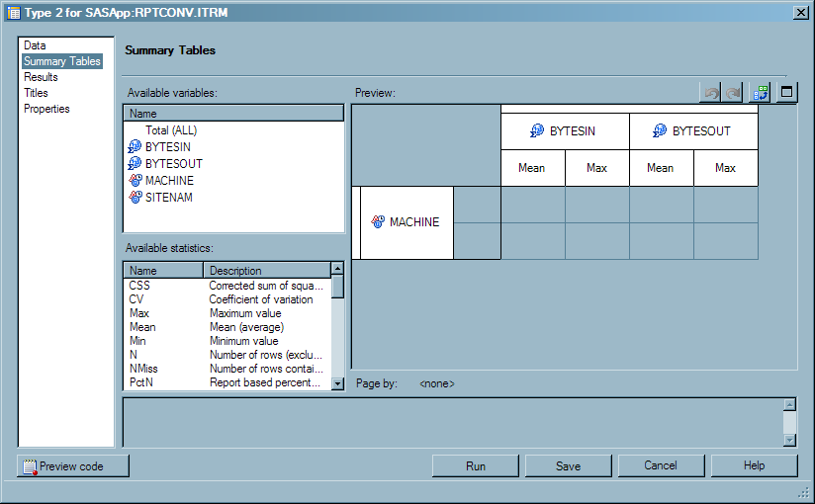Click the Max cell under BYTESOUT in preview
815x504 pixels.
coord(726,168)
